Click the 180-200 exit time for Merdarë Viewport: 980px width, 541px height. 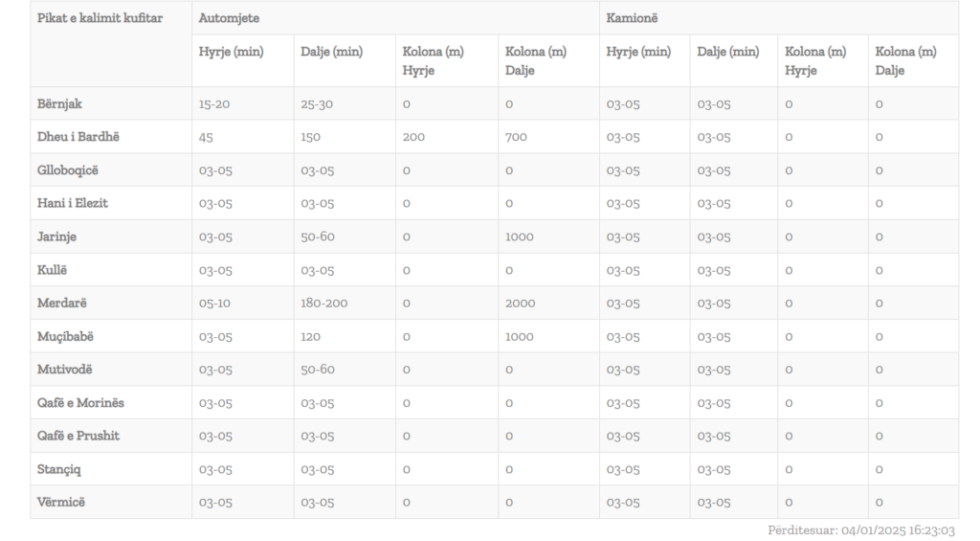(x=323, y=303)
